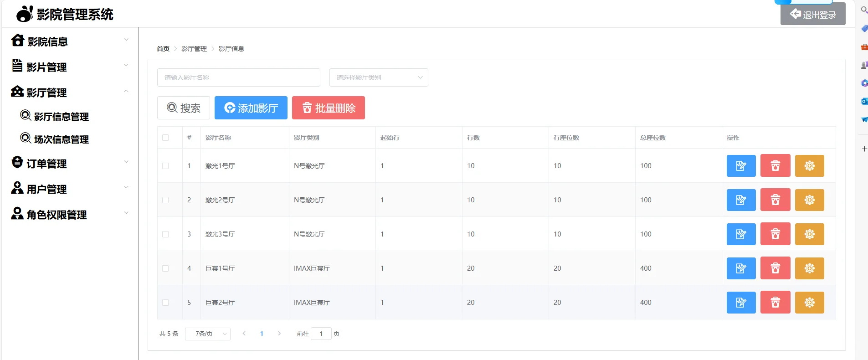Image resolution: width=868 pixels, height=360 pixels.
Task: Focus the 请输入影厅名称 input field
Action: [x=239, y=77]
